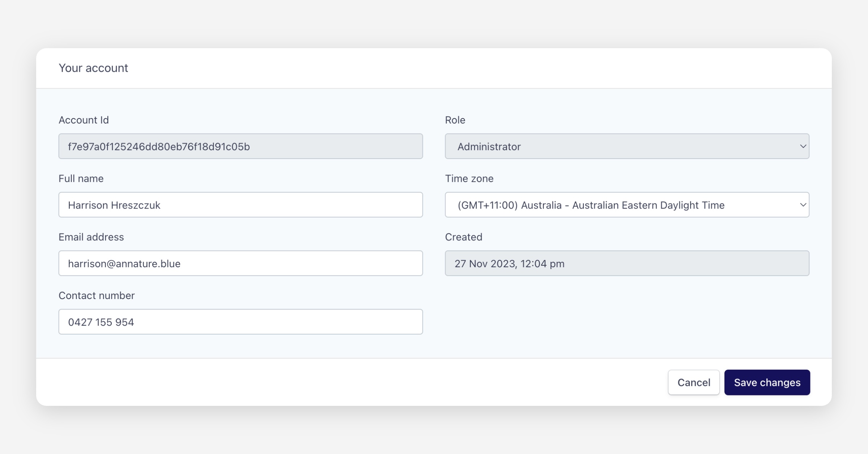The height and width of the screenshot is (454, 868).
Task: Click the Created label text
Action: point(463,237)
